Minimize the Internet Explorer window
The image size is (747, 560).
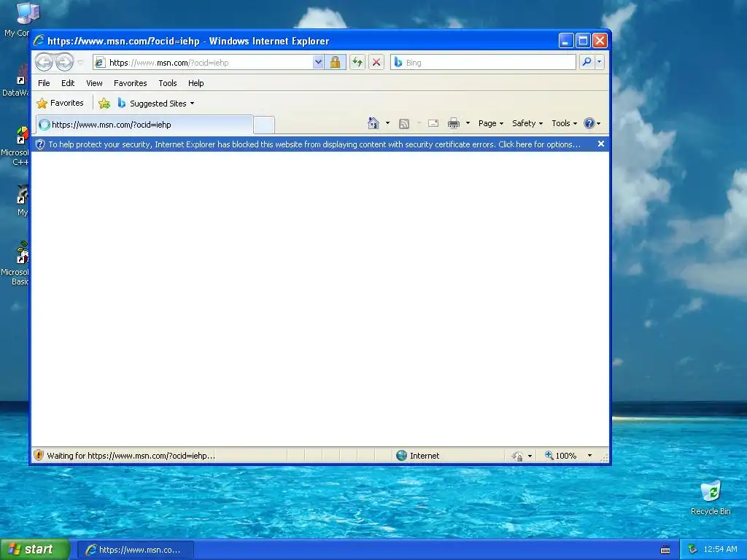(x=565, y=41)
